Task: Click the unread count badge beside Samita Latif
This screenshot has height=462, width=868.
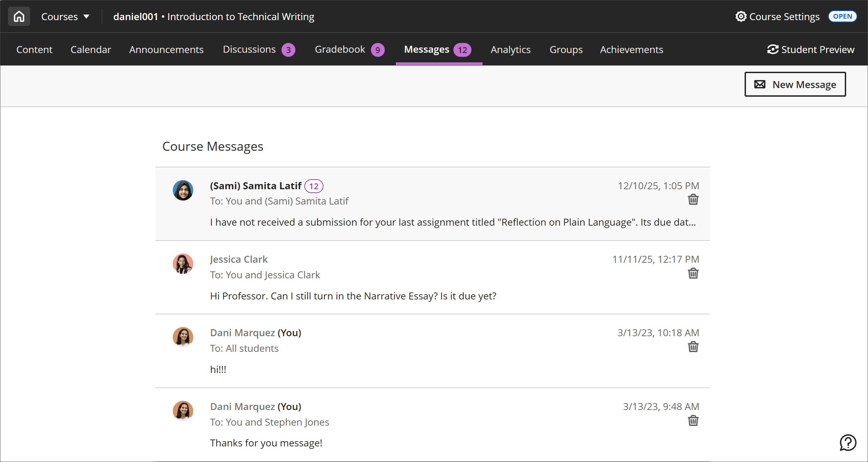Action: pyautogui.click(x=314, y=186)
